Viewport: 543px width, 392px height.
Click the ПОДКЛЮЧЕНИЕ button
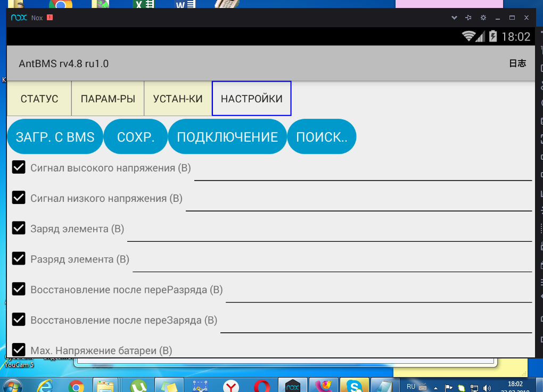click(x=227, y=137)
